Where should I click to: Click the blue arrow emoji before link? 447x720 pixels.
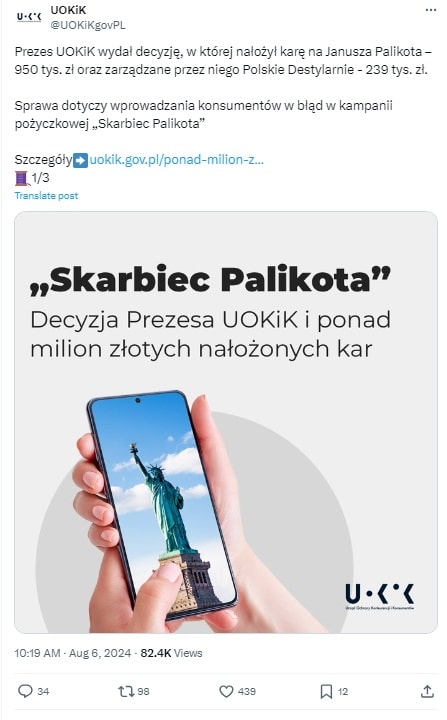[x=80, y=160]
